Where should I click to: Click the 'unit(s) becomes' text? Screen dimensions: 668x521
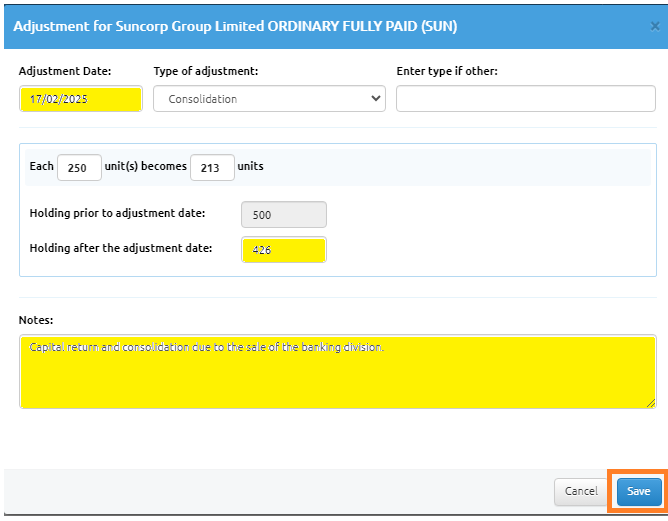click(x=146, y=166)
